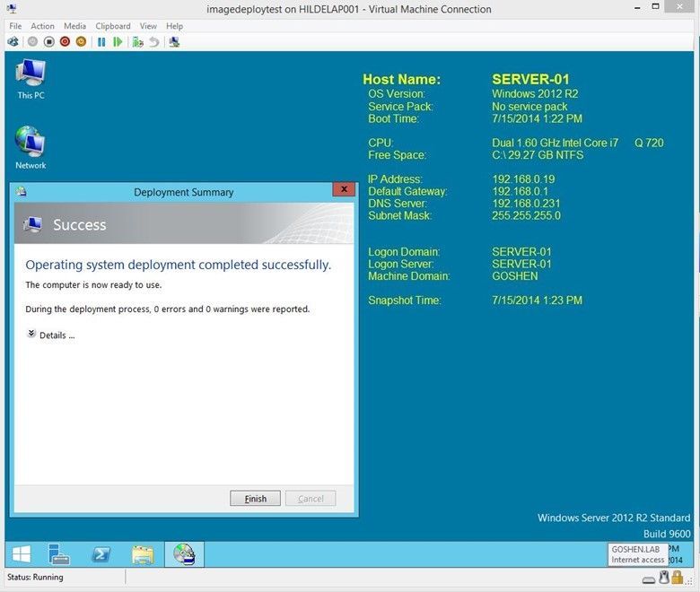Click the subnet mask 255.255.255.0 value
The height and width of the screenshot is (592, 700).
(526, 215)
